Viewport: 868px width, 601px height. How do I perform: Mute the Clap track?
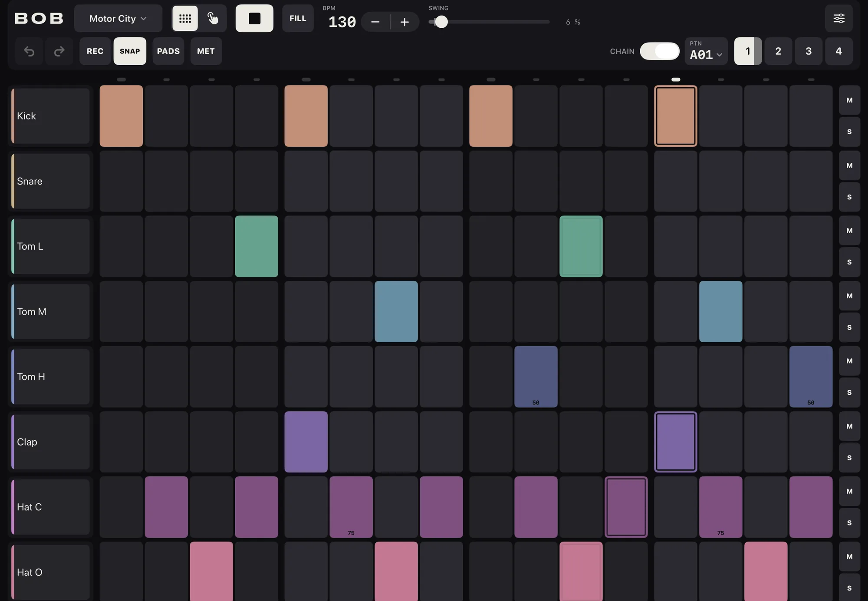click(849, 426)
